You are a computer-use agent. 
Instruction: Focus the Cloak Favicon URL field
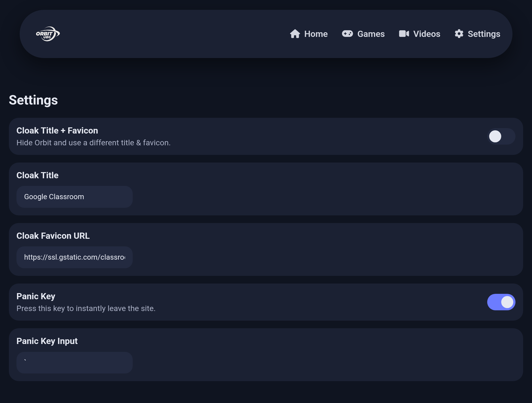(x=74, y=257)
